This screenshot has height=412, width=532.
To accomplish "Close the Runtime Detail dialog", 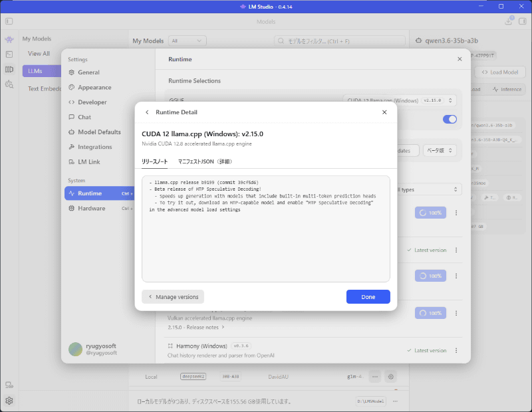I will pos(384,112).
